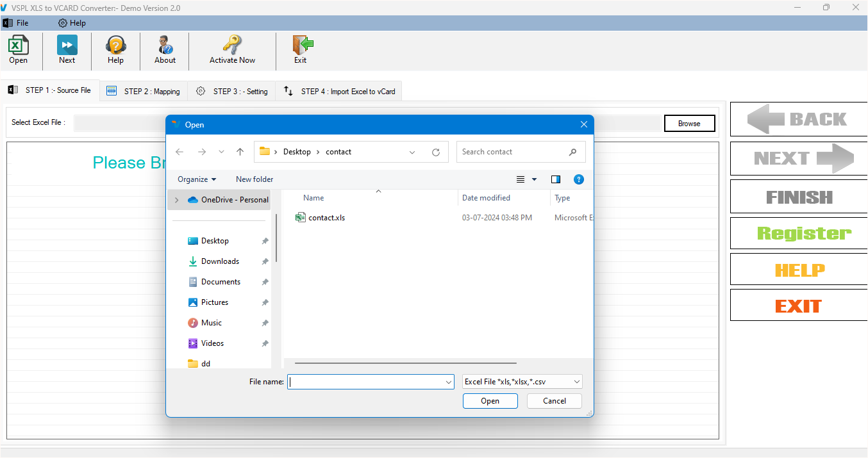The image size is (868, 458).
Task: Click the Browse button
Action: point(689,124)
